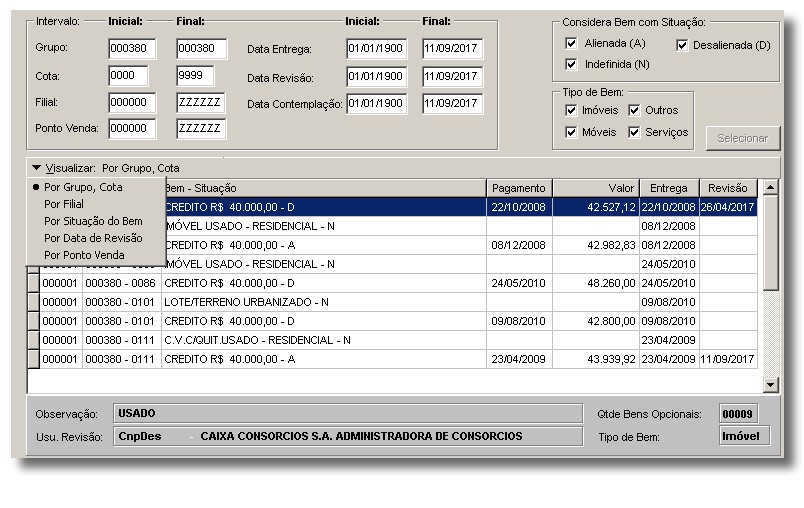The image size is (804, 508).
Task: Open the Visualizar dropdown arrow
Action: coord(36,168)
